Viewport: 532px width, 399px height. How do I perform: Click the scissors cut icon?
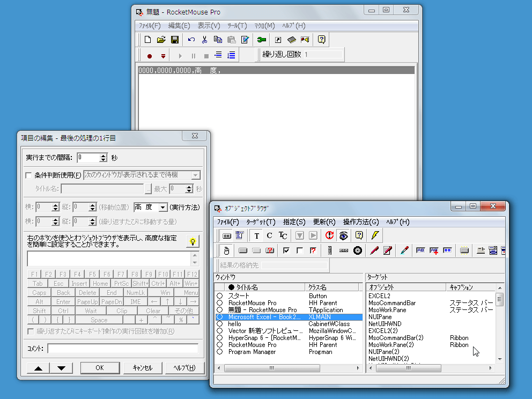tap(204, 40)
